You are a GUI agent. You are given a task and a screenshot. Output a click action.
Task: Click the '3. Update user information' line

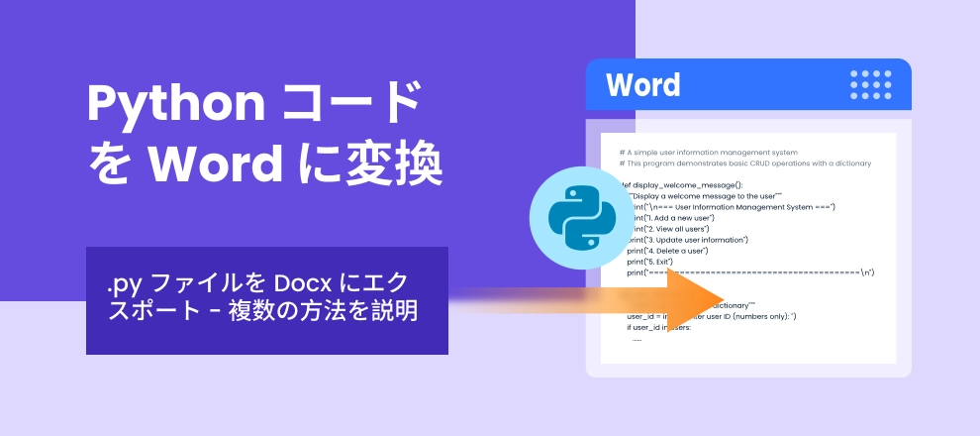tap(688, 240)
